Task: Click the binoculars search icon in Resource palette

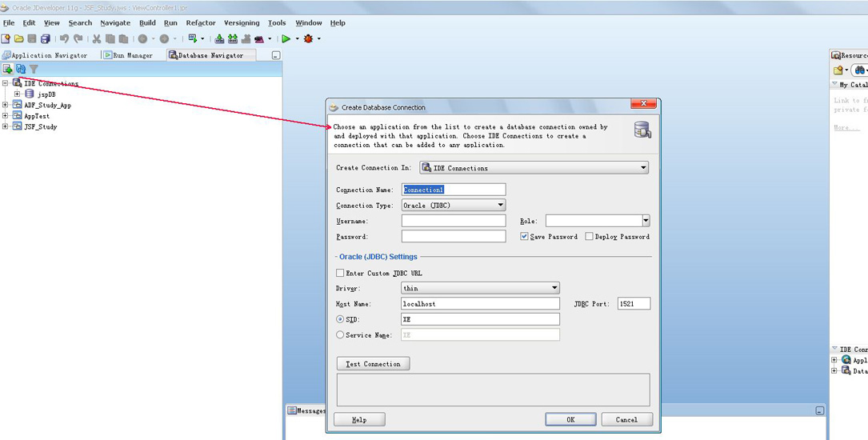Action: pyautogui.click(x=860, y=70)
